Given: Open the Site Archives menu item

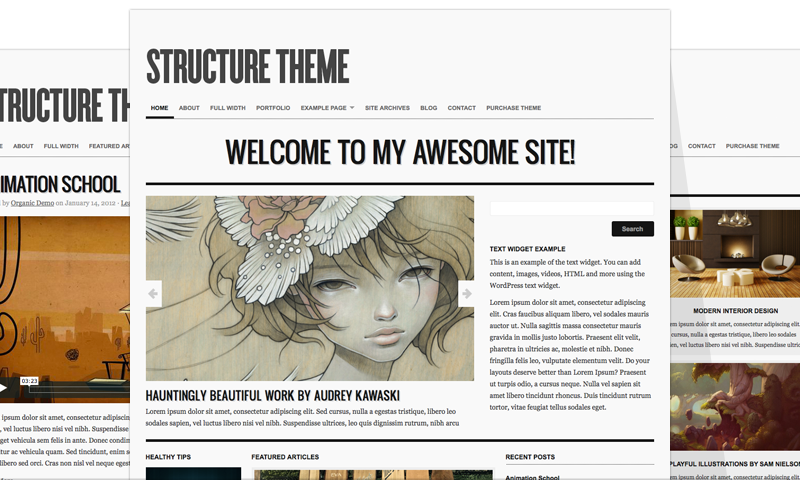Looking at the screenshot, I should [387, 108].
